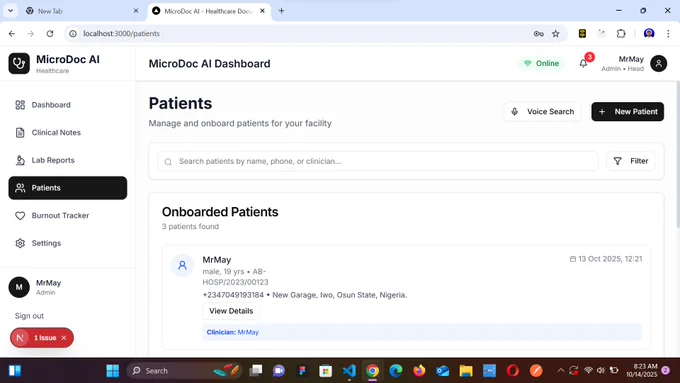
Task: Open the password manager key icon
Action: point(538,34)
